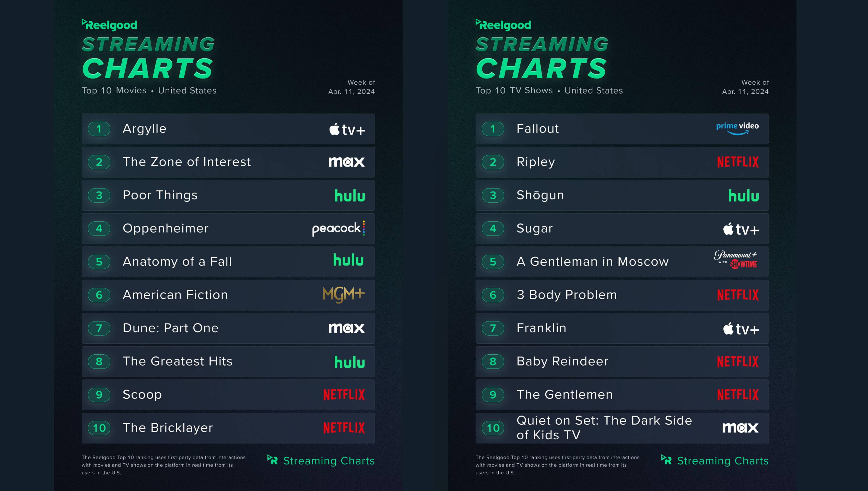Click the Prime Video logo beside Fallout
Screen dimensions: 868x491
[x=737, y=128]
